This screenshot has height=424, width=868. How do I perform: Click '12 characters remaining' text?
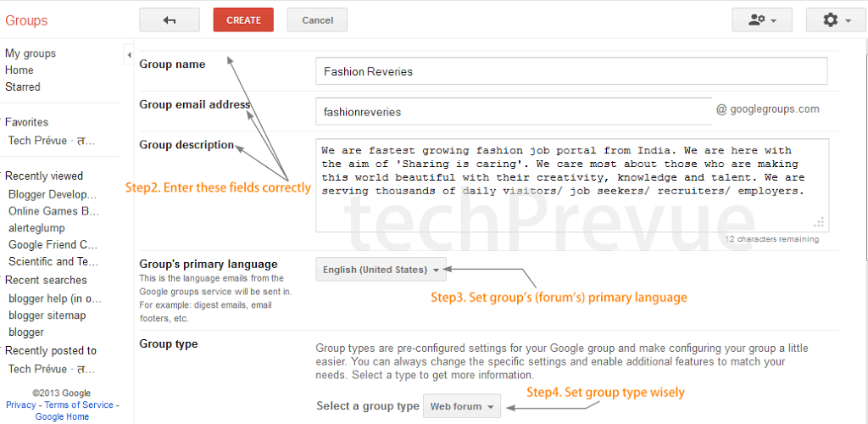[x=771, y=239]
